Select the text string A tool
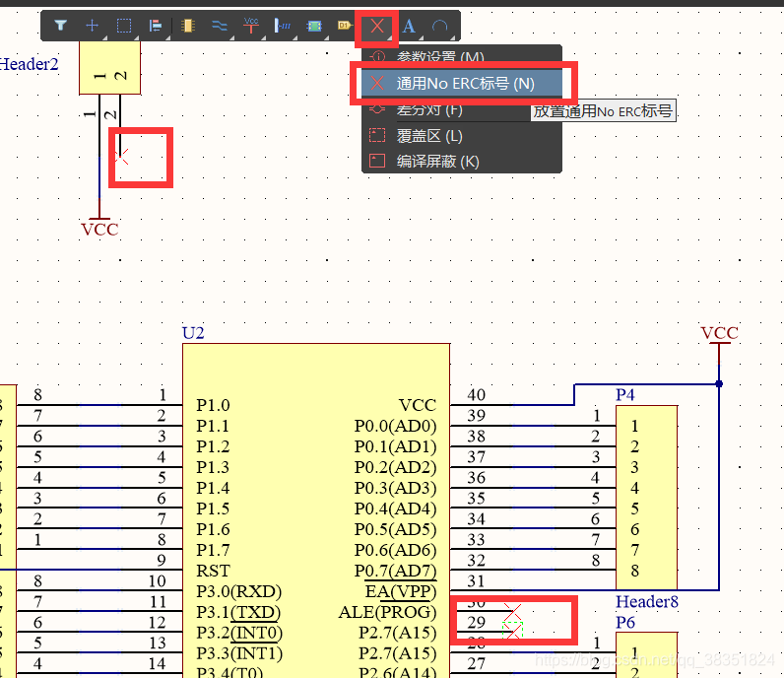Image resolution: width=784 pixels, height=678 pixels. pos(409,27)
